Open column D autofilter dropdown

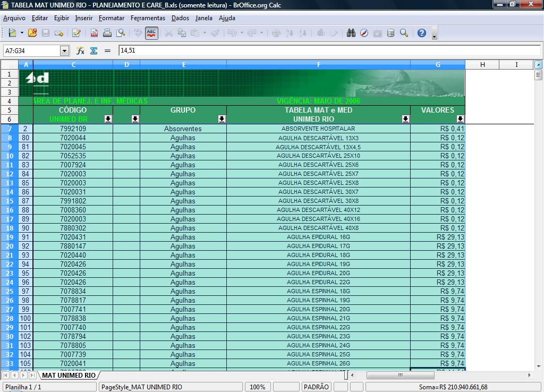[135, 119]
